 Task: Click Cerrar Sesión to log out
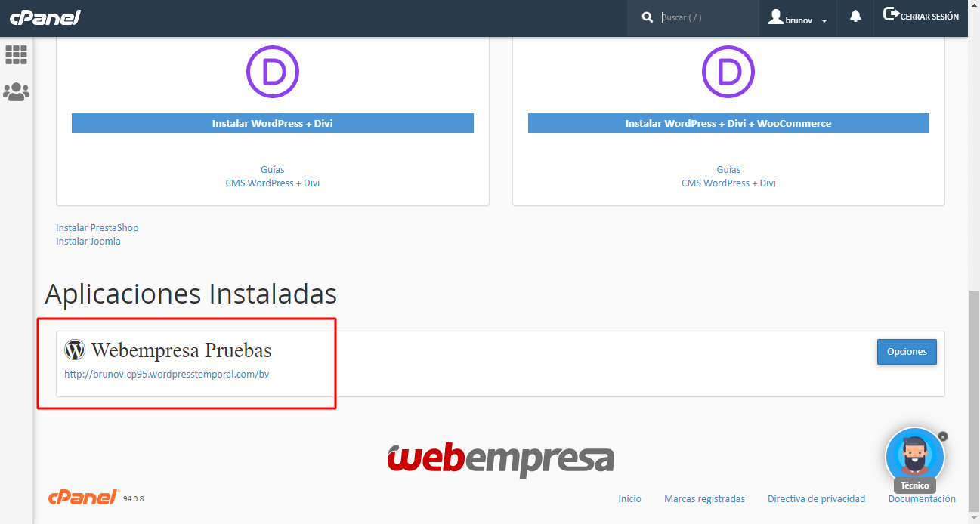point(921,16)
